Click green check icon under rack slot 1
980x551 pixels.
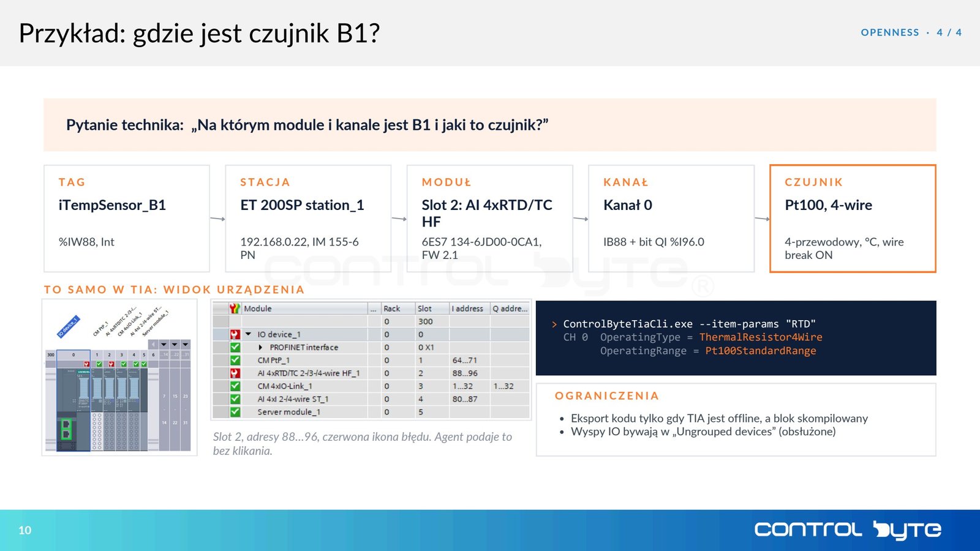(x=99, y=364)
